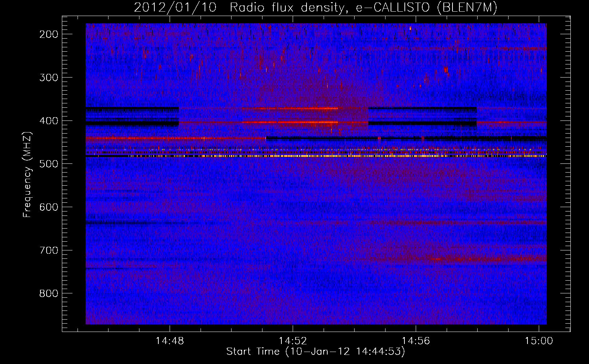The width and height of the screenshot is (589, 364).
Task: Click the "Start Time (10-Jan-12 14:44:53)" axis label
Action: [x=316, y=352]
